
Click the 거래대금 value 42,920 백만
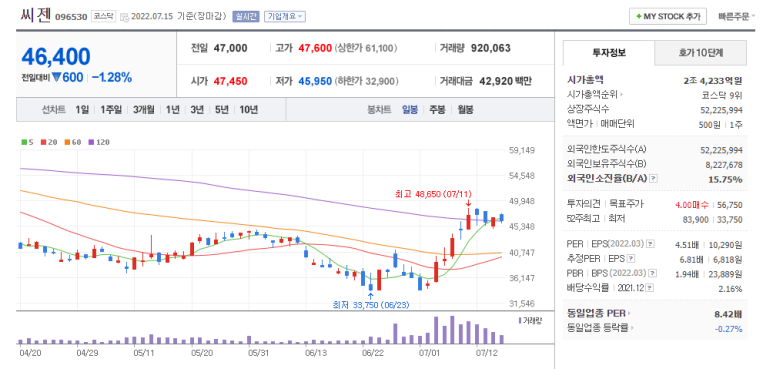(x=505, y=81)
